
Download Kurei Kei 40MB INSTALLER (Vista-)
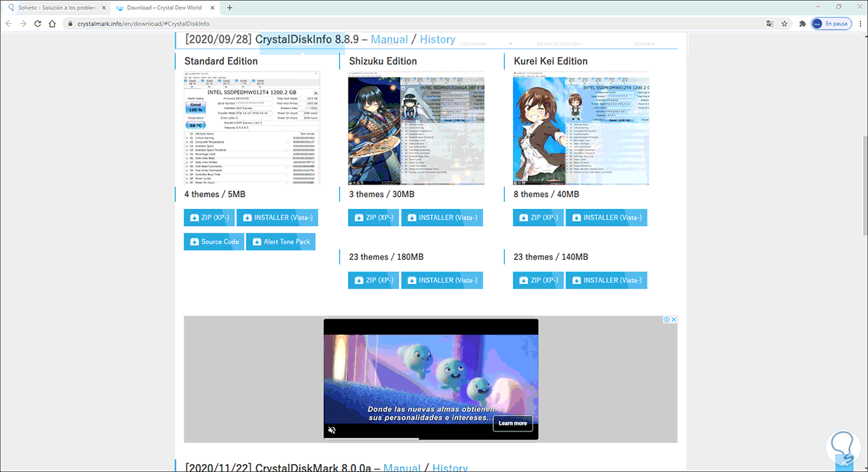pos(606,218)
